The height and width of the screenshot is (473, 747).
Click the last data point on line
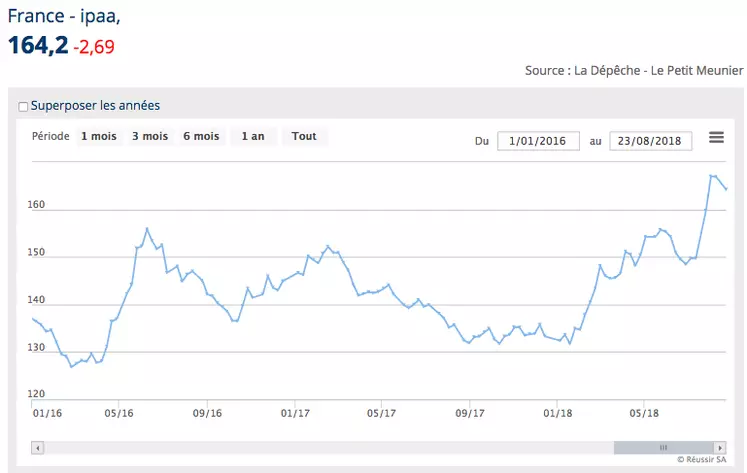[x=726, y=189]
